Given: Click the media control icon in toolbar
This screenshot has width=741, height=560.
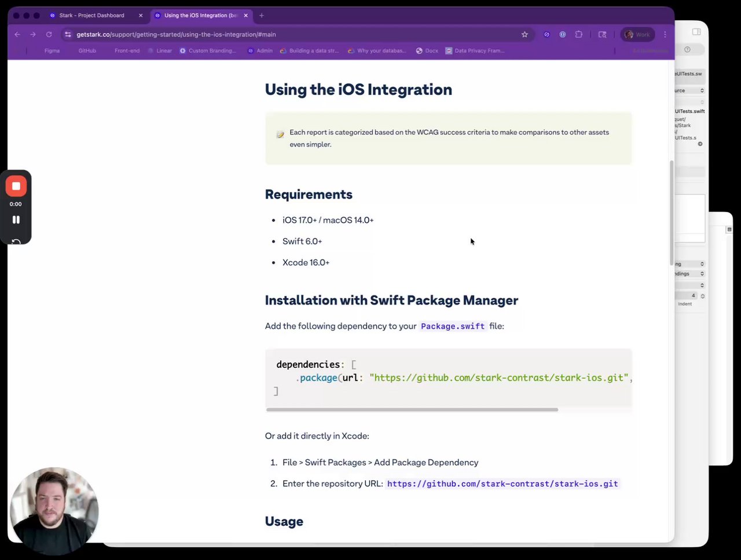Looking at the screenshot, I should point(602,35).
